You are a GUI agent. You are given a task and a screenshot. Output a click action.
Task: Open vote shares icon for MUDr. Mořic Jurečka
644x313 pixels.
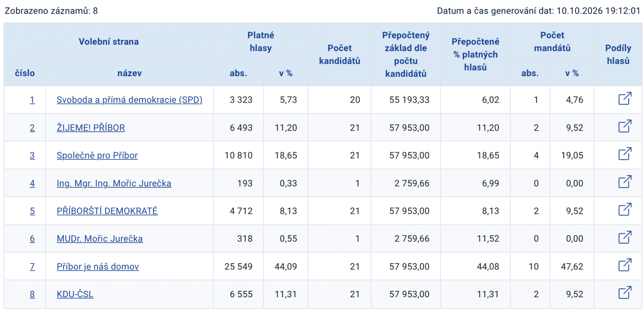click(x=625, y=237)
